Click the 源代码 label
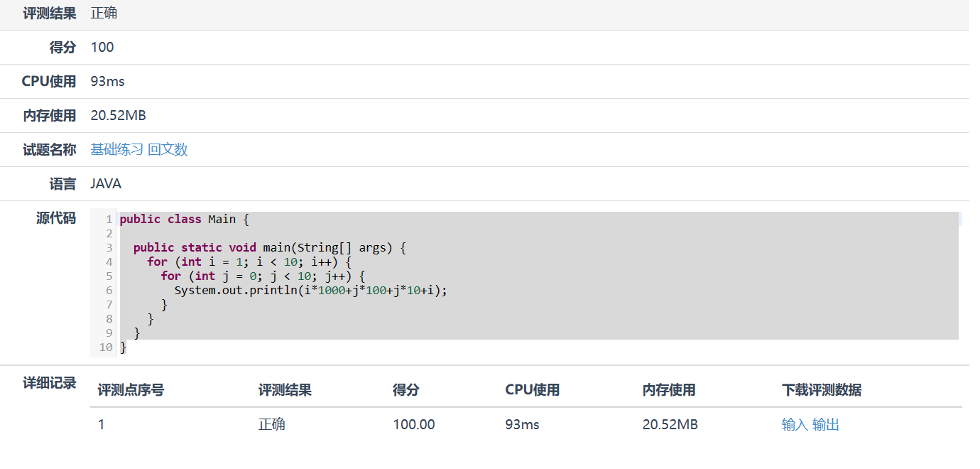This screenshot has height=469, width=980. click(56, 218)
